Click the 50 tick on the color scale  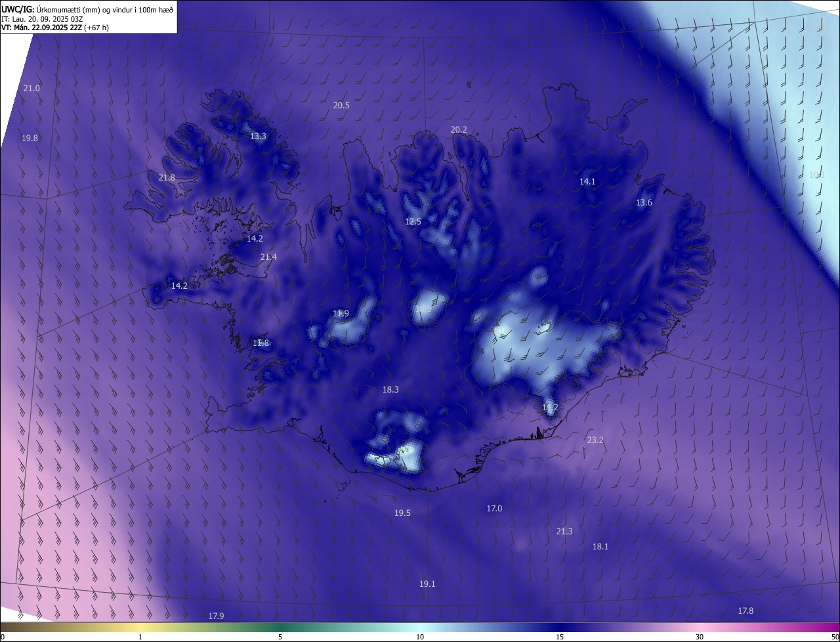pyautogui.click(x=835, y=637)
